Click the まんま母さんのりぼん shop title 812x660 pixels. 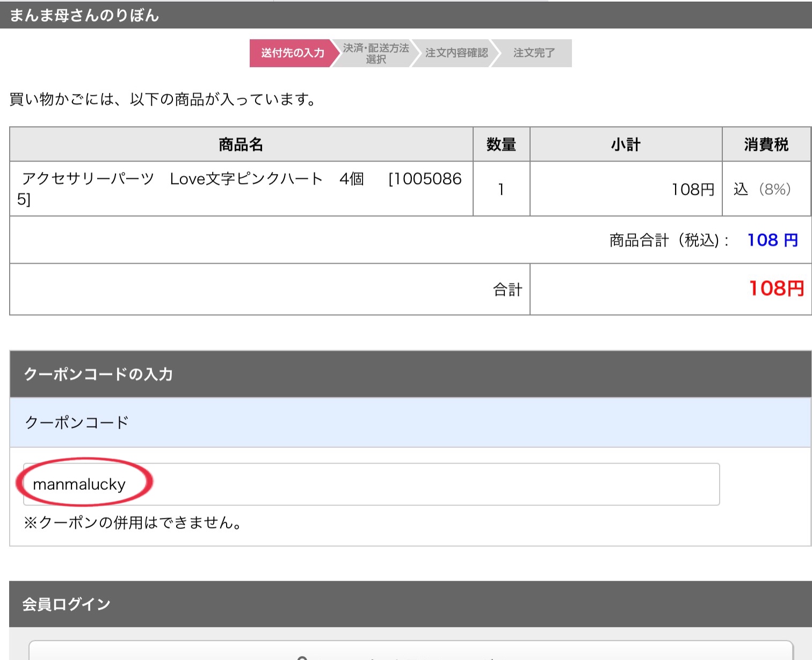click(84, 15)
